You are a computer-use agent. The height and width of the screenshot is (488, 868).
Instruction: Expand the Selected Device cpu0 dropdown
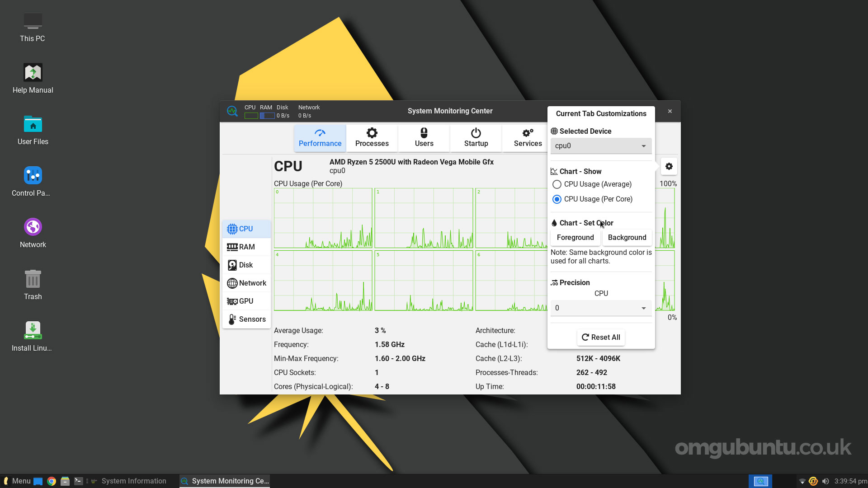[601, 146]
